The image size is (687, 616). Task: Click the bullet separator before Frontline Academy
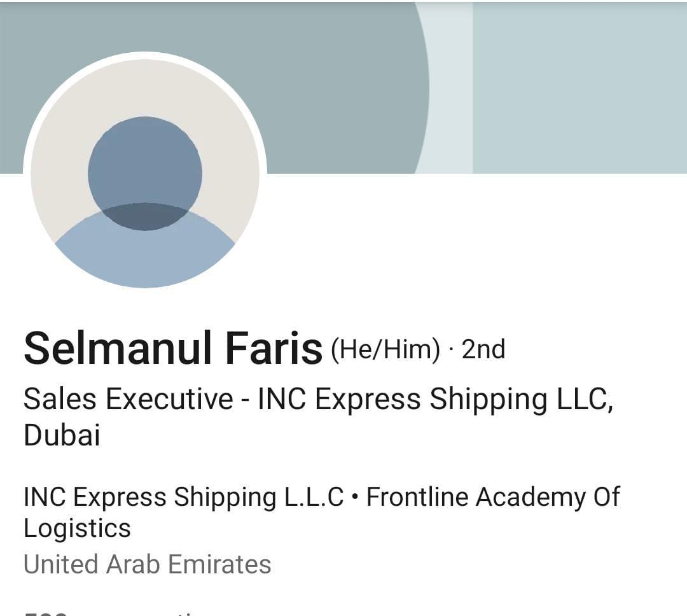coord(355,497)
